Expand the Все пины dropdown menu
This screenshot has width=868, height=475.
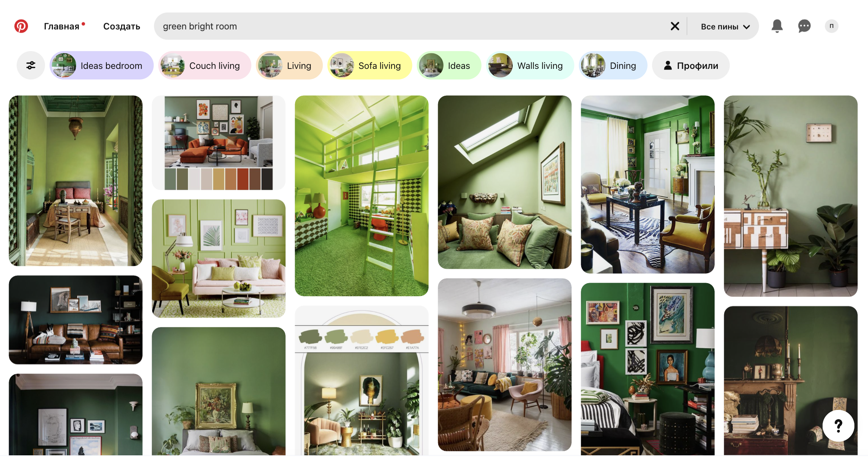725,26
